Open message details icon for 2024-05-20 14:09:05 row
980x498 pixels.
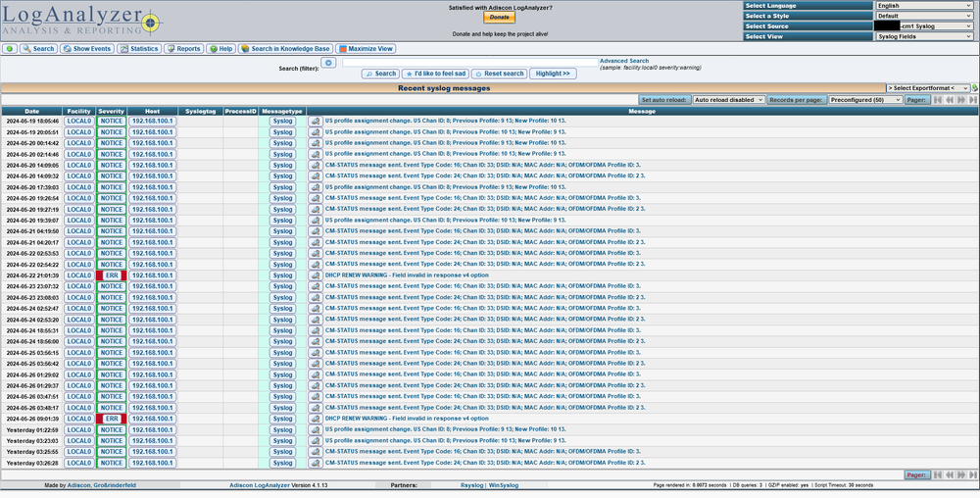[316, 166]
